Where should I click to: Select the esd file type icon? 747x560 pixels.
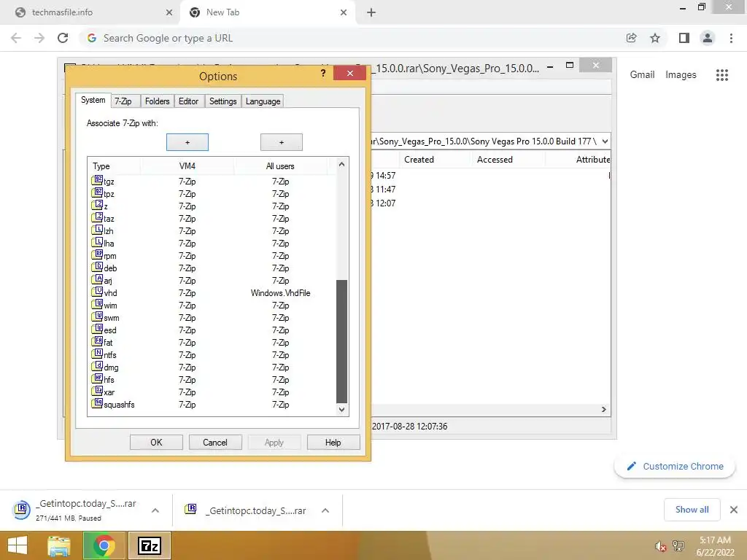pos(97,329)
